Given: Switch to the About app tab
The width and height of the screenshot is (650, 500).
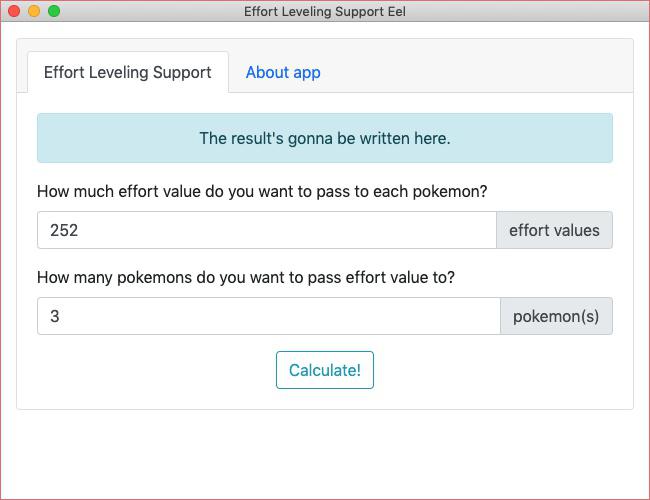Looking at the screenshot, I should pyautogui.click(x=283, y=73).
